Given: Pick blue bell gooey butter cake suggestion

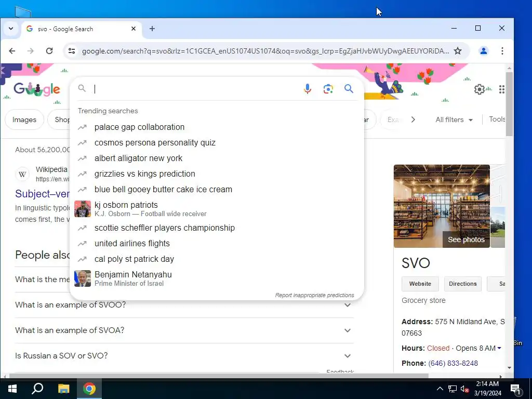Looking at the screenshot, I should 217,190.
